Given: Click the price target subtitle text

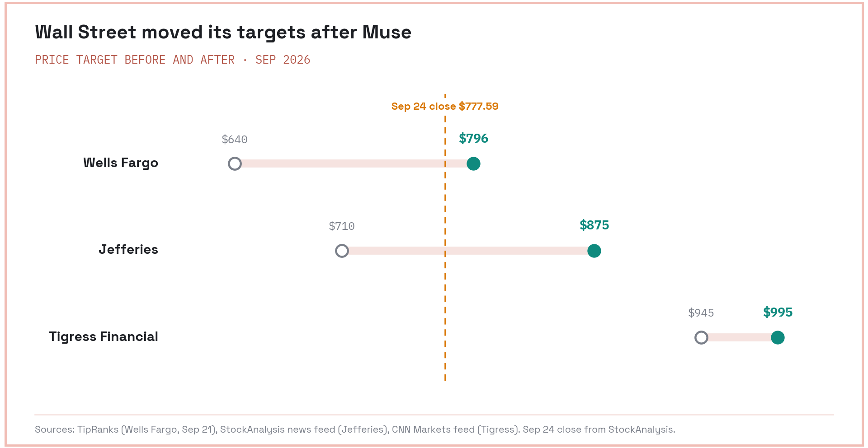Looking at the screenshot, I should point(173,60).
